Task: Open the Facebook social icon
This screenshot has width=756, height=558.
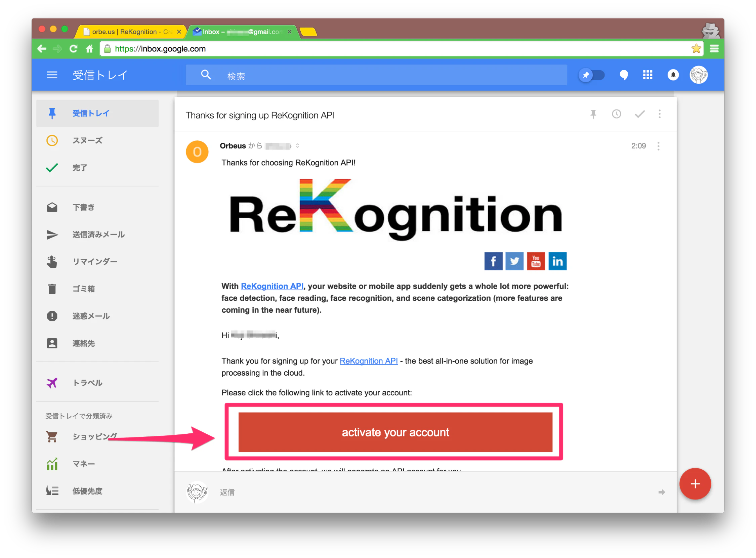Action: 493,261
